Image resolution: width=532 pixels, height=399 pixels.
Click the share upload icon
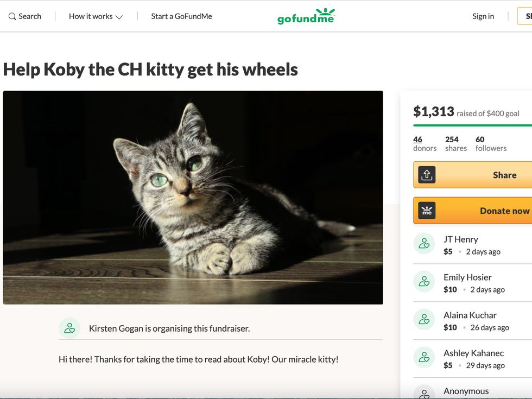[x=427, y=175]
